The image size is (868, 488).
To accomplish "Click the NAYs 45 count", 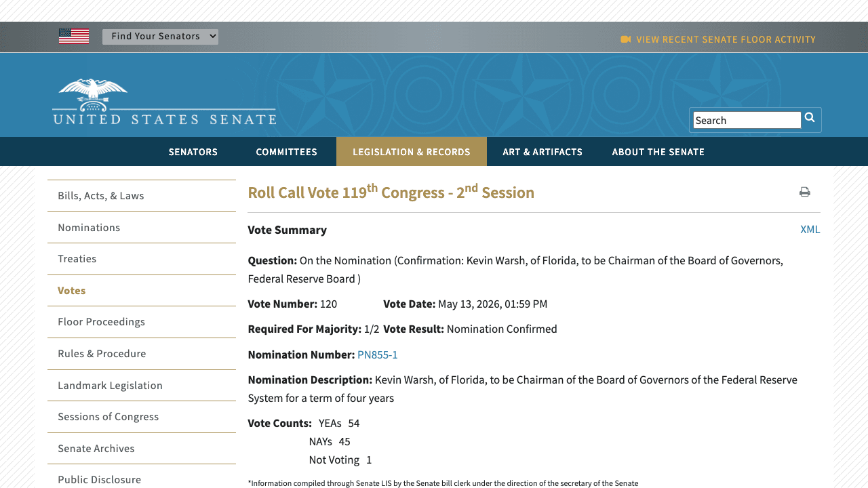I will coord(330,441).
